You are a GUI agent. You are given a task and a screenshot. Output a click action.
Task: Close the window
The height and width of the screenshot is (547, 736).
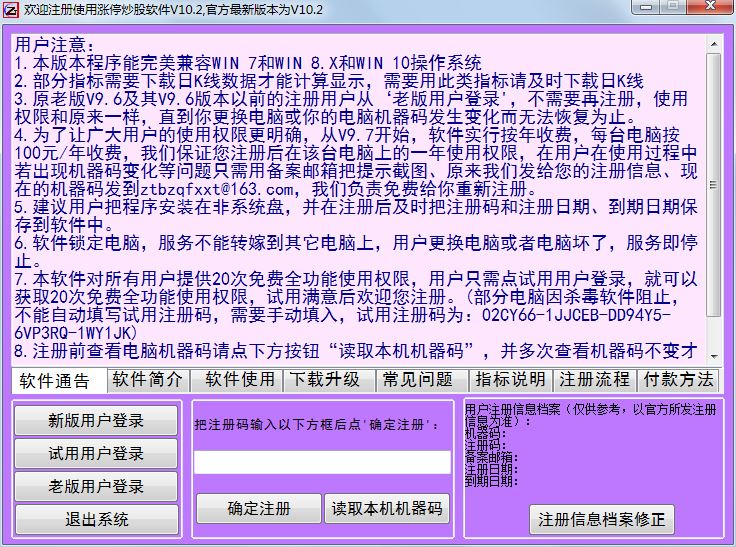pyautogui.click(x=710, y=7)
